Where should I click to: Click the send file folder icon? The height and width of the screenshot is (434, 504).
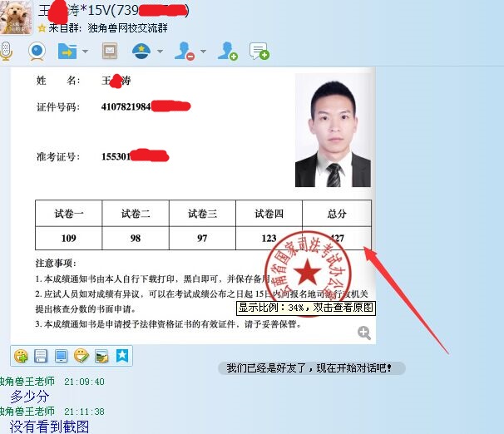[x=67, y=52]
